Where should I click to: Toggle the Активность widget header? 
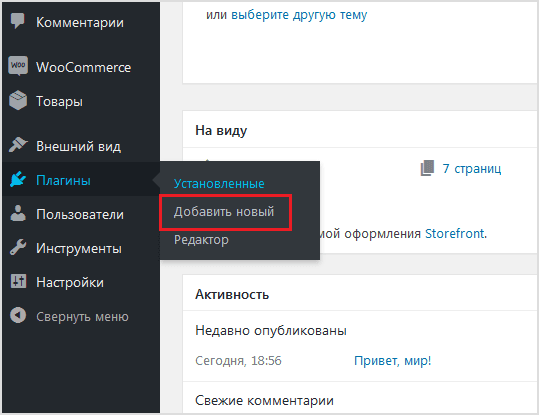[x=360, y=294]
